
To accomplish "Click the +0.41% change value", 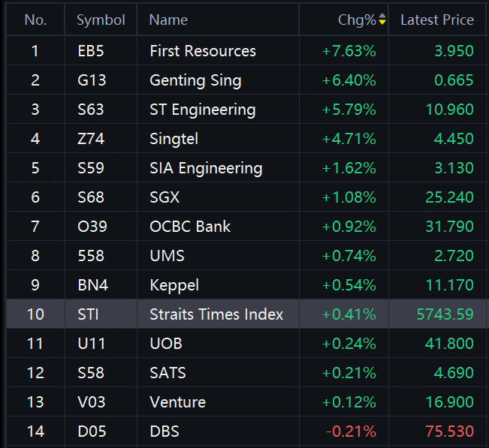I will point(349,314).
